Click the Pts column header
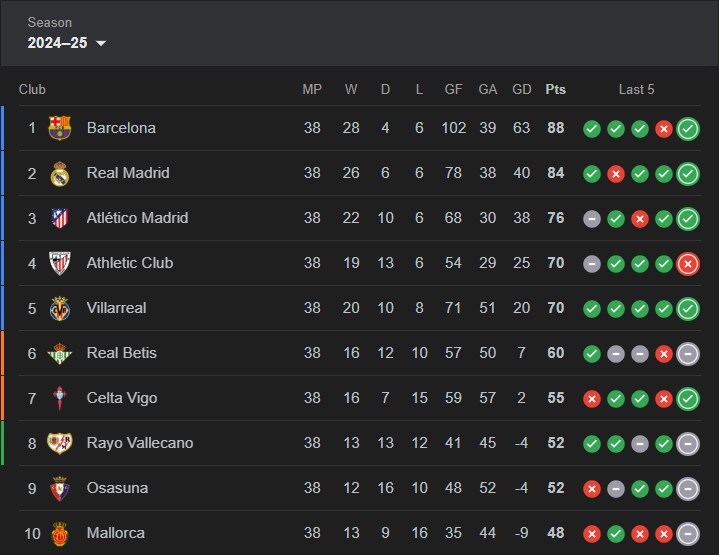The width and height of the screenshot is (719, 555). coord(555,89)
